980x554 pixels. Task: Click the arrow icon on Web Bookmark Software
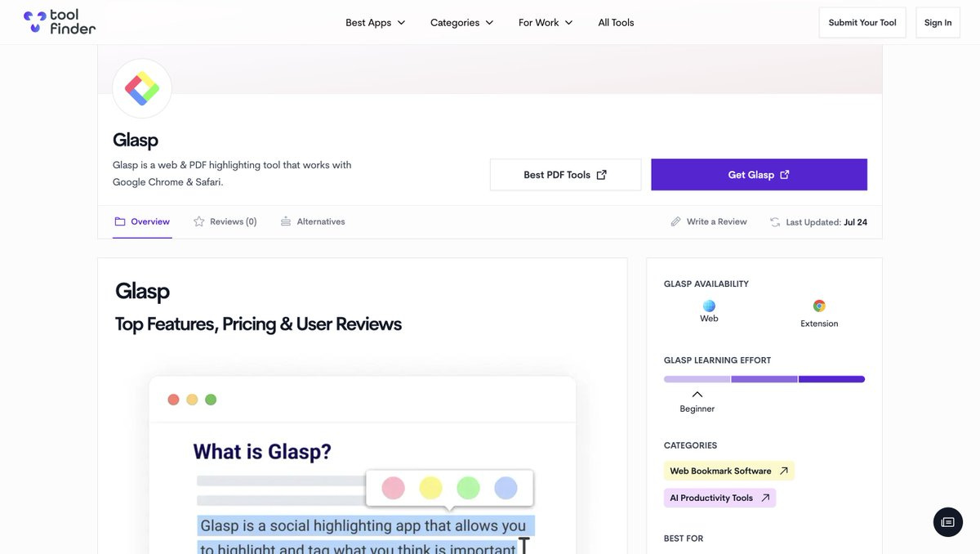[x=784, y=471]
